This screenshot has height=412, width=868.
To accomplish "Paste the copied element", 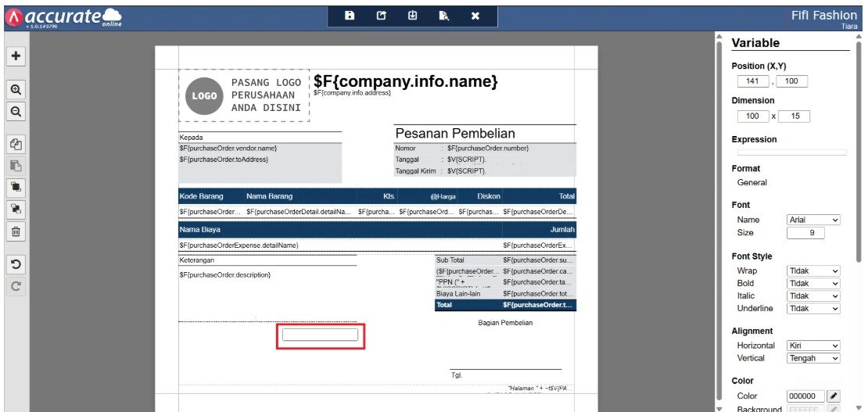I will [16, 166].
